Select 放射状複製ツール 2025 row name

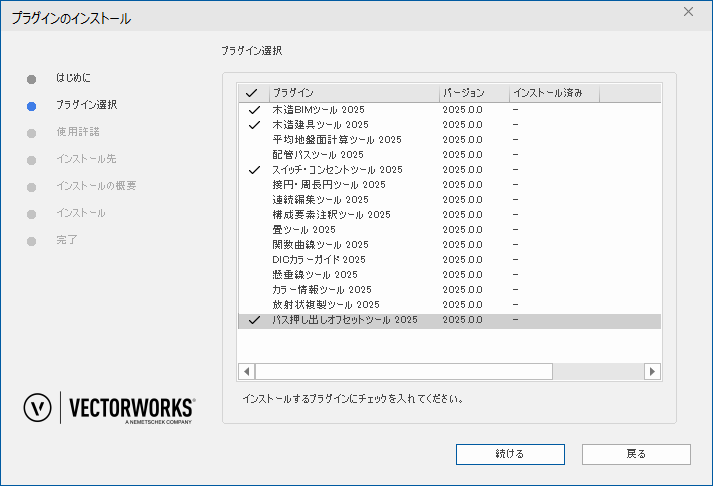(x=326, y=305)
